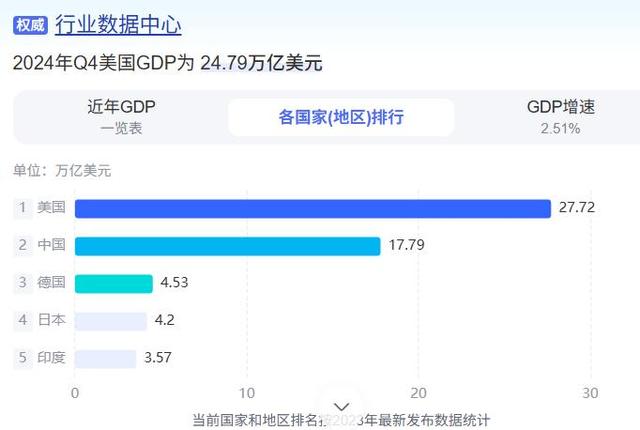Screen dimensions: 640x430
Task: Select the 各国家(地区)排行 tab
Action: click(x=341, y=117)
